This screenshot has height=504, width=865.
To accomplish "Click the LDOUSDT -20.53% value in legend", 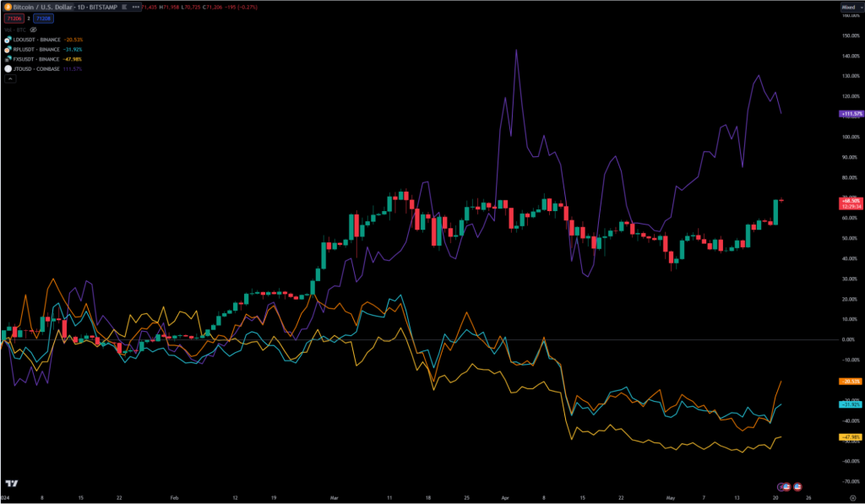I will [73, 40].
